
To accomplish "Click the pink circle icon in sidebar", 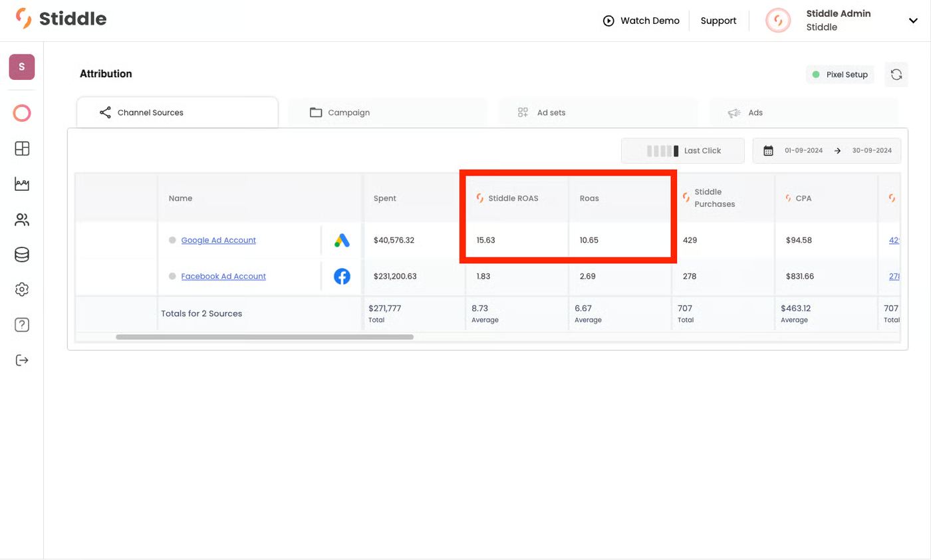I will 22,113.
